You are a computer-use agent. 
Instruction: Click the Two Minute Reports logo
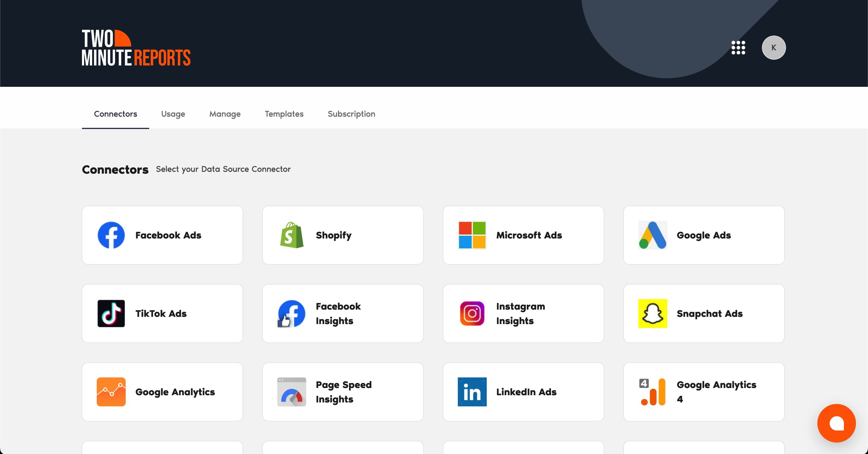(x=136, y=48)
